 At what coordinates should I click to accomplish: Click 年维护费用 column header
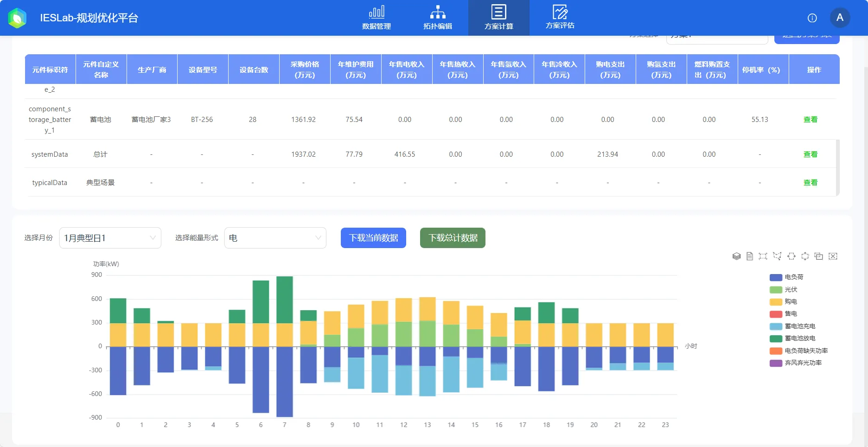pos(356,70)
